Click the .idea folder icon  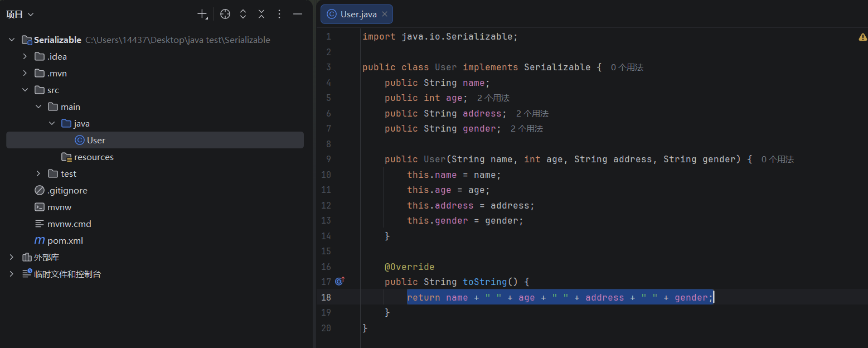click(x=39, y=56)
